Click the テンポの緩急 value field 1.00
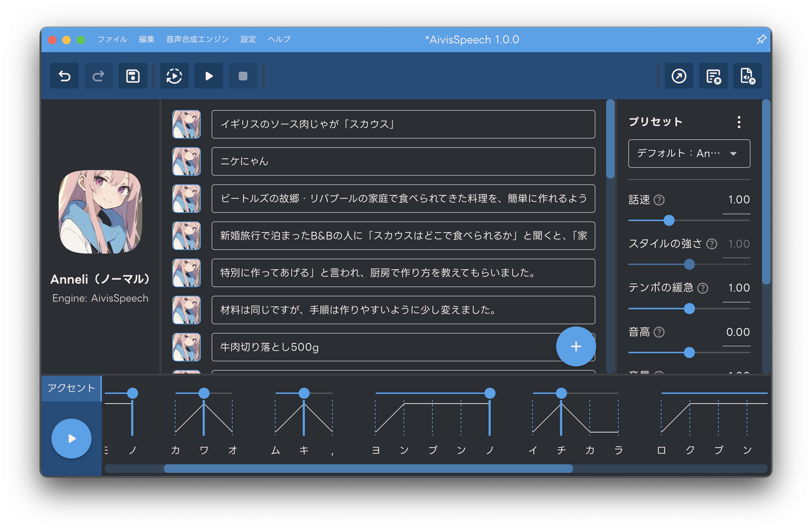The height and width of the screenshot is (530, 812). [737, 288]
